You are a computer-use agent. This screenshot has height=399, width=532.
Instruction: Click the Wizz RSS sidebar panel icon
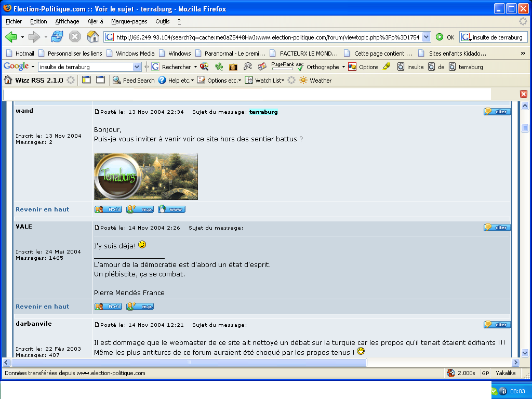[86, 80]
